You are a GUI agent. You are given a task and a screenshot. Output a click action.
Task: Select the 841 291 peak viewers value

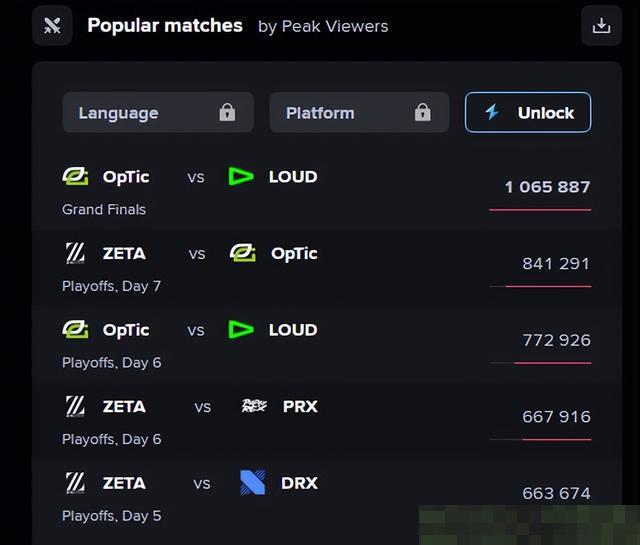(x=556, y=264)
